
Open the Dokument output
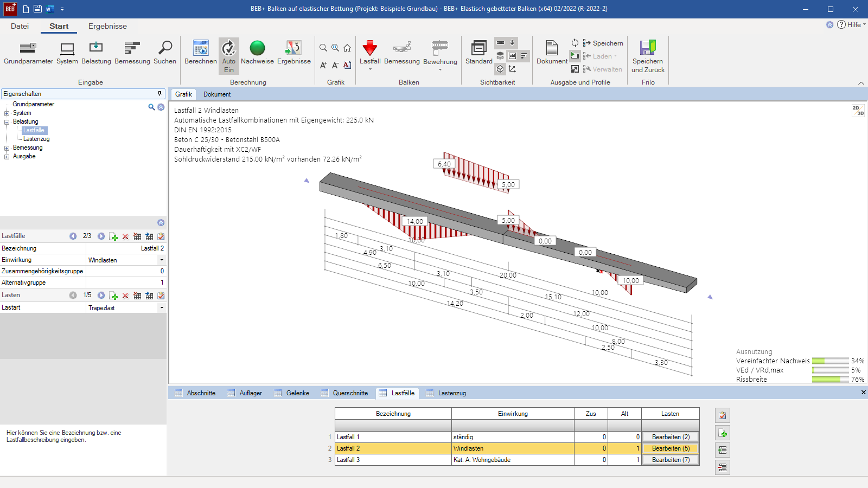coord(552,53)
